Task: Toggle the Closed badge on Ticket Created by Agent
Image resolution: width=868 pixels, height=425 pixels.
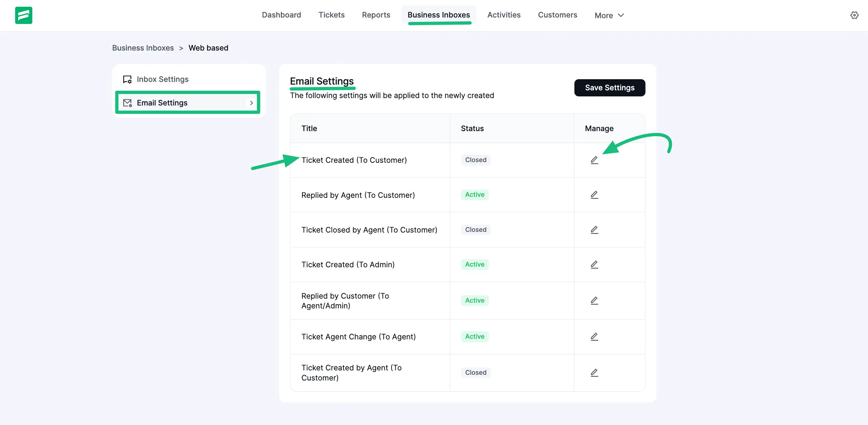Action: click(475, 372)
